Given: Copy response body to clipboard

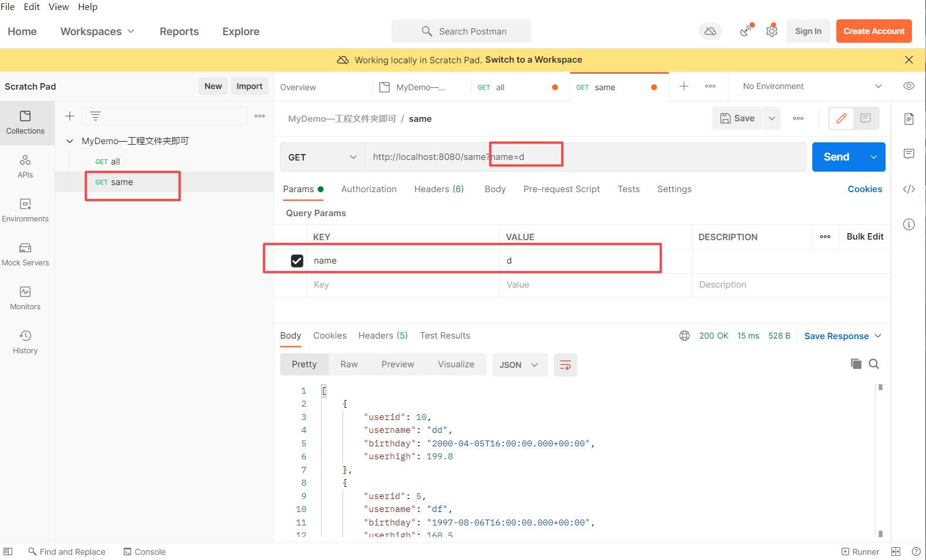Looking at the screenshot, I should pos(856,364).
